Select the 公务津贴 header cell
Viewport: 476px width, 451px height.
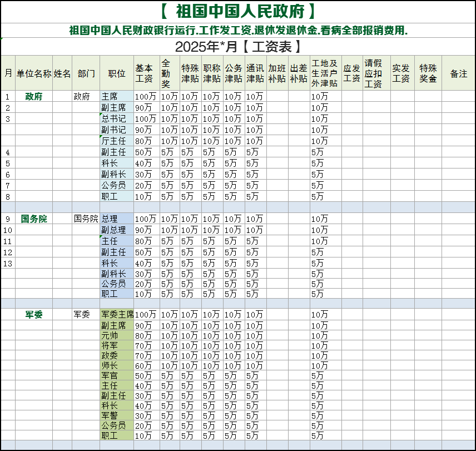234,73
